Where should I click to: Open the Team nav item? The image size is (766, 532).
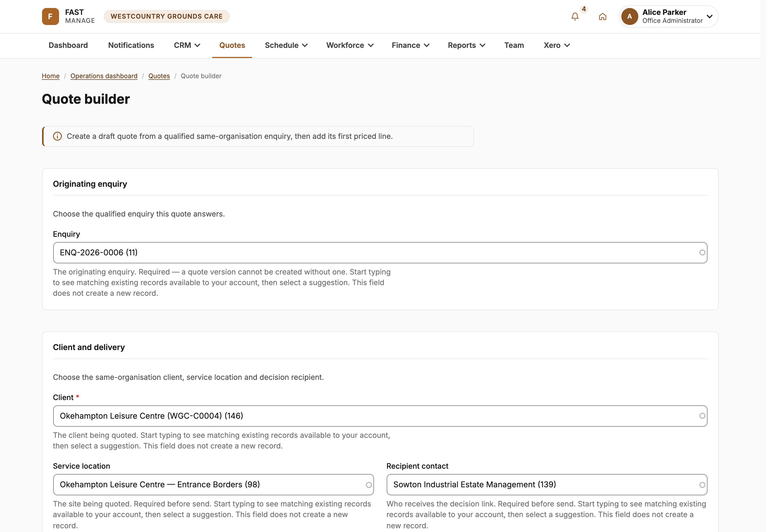[514, 45]
